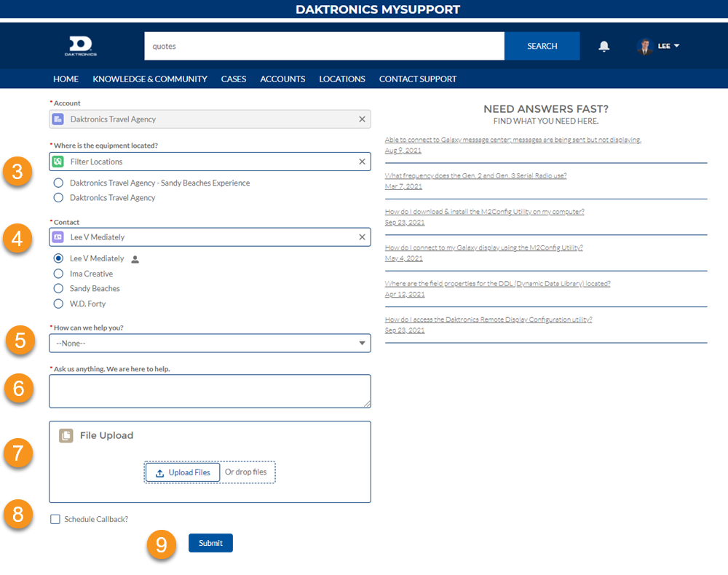Clear the Filter Locations field

click(x=362, y=162)
